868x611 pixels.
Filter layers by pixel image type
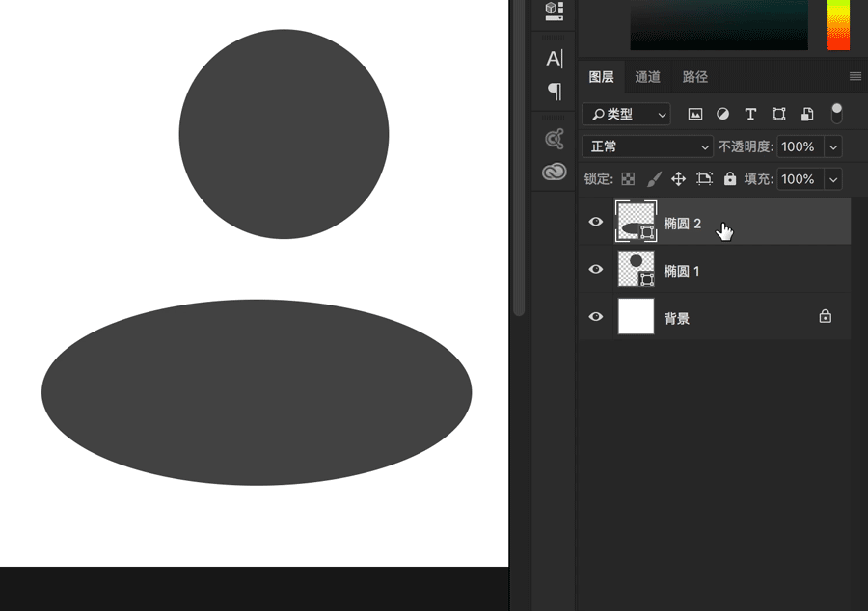[694, 115]
